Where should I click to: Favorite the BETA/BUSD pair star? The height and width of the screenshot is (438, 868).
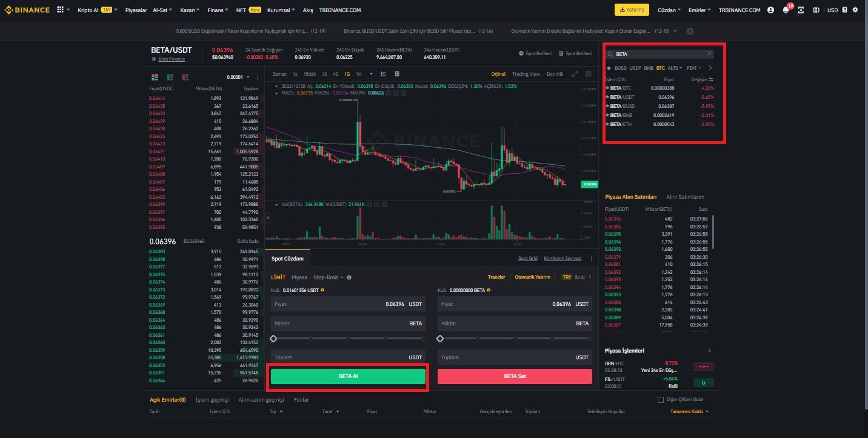607,106
